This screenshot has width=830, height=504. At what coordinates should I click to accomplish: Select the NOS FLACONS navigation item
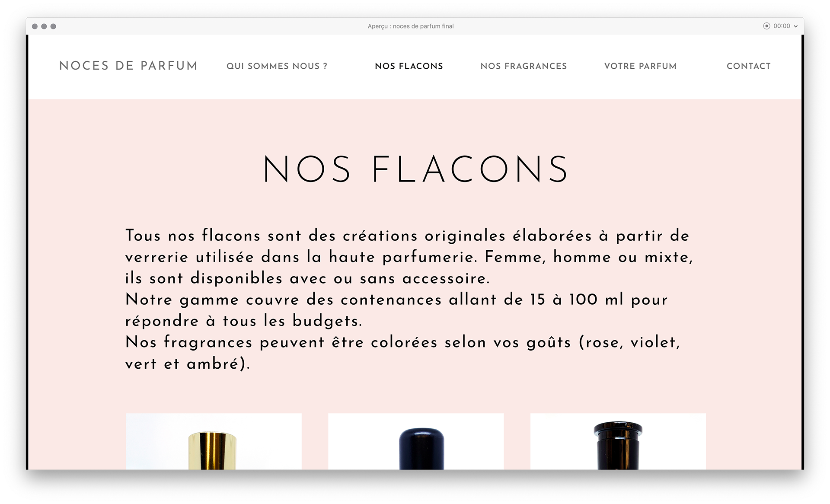tap(409, 66)
